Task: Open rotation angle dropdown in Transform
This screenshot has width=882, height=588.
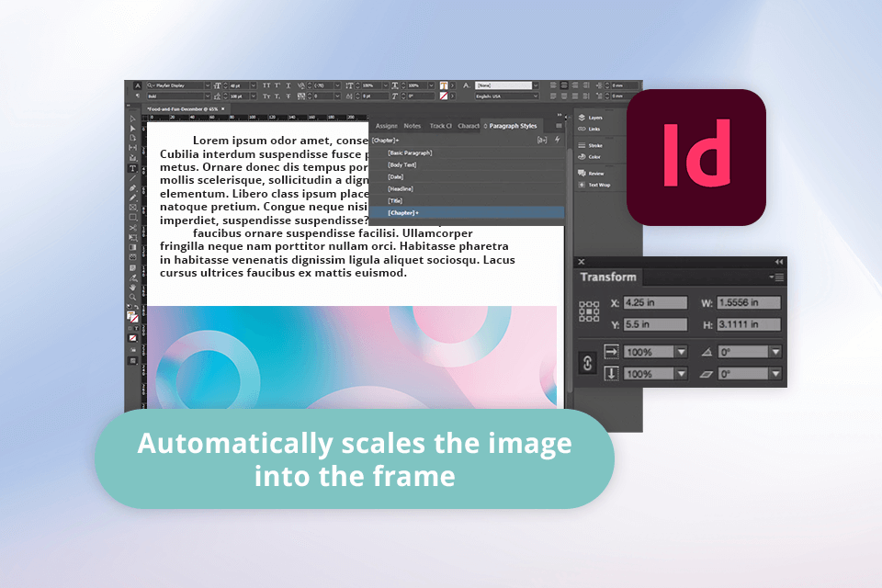Action: 775,352
